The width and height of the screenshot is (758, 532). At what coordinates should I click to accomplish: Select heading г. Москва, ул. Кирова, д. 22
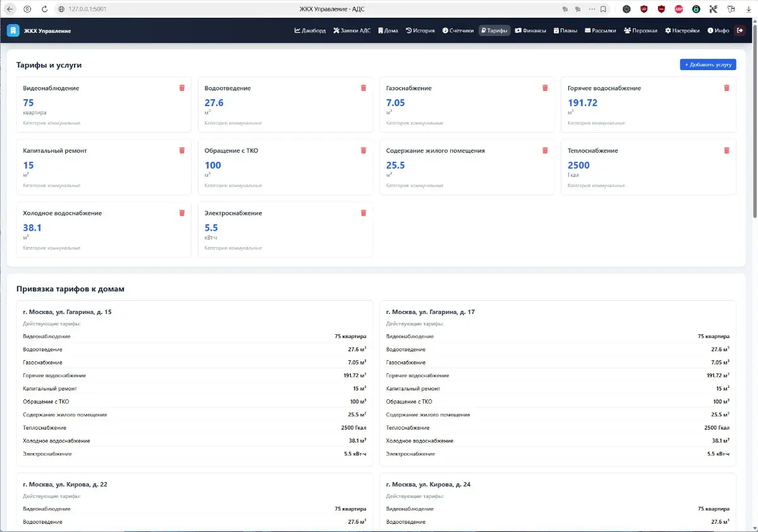(x=64, y=484)
